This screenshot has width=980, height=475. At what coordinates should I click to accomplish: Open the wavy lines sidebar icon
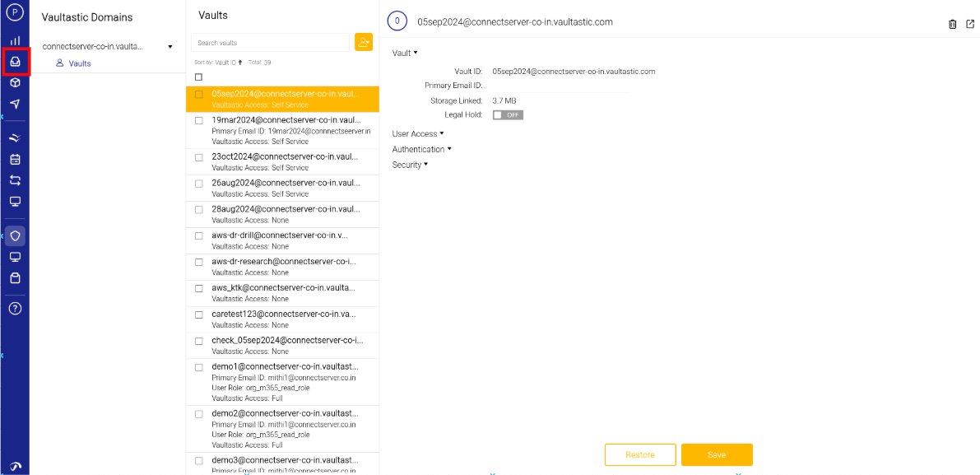click(x=15, y=138)
